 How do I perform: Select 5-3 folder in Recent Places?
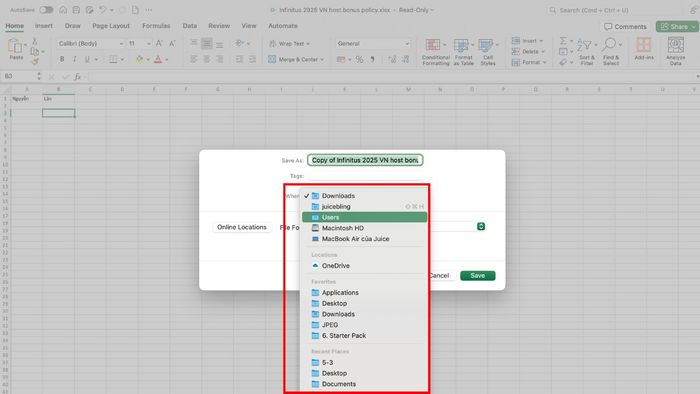[364, 362]
